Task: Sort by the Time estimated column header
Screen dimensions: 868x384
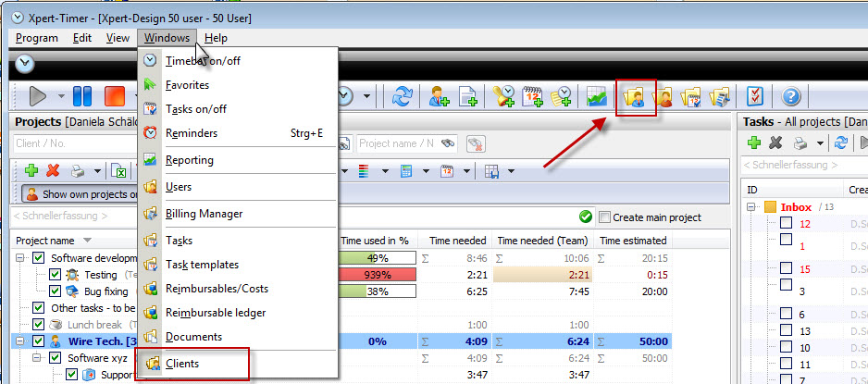Action: tap(633, 241)
